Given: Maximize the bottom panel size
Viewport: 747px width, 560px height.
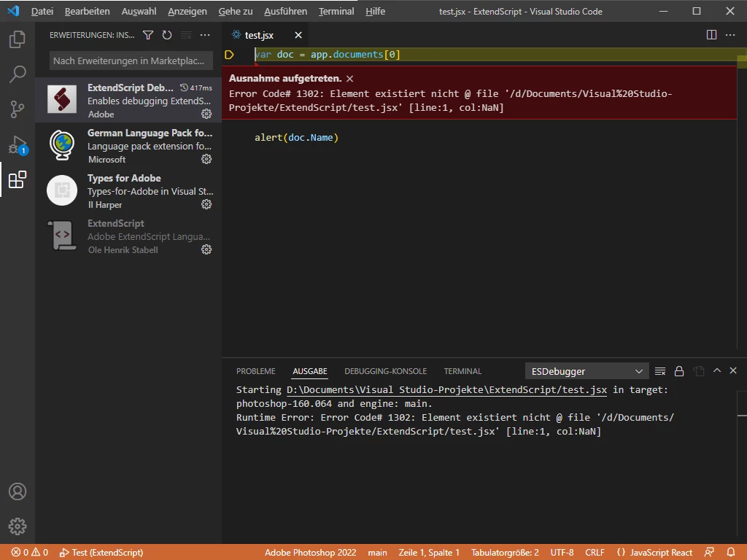Looking at the screenshot, I should pyautogui.click(x=717, y=370).
